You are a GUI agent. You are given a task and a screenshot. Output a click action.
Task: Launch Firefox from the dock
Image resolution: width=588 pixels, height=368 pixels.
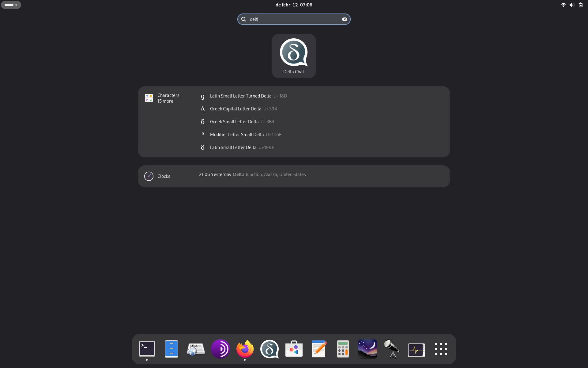click(245, 349)
